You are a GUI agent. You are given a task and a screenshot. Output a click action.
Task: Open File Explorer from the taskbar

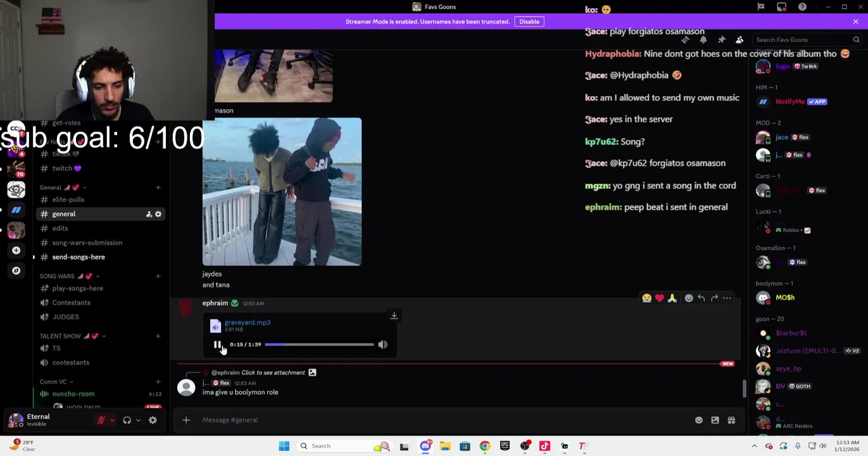[445, 446]
